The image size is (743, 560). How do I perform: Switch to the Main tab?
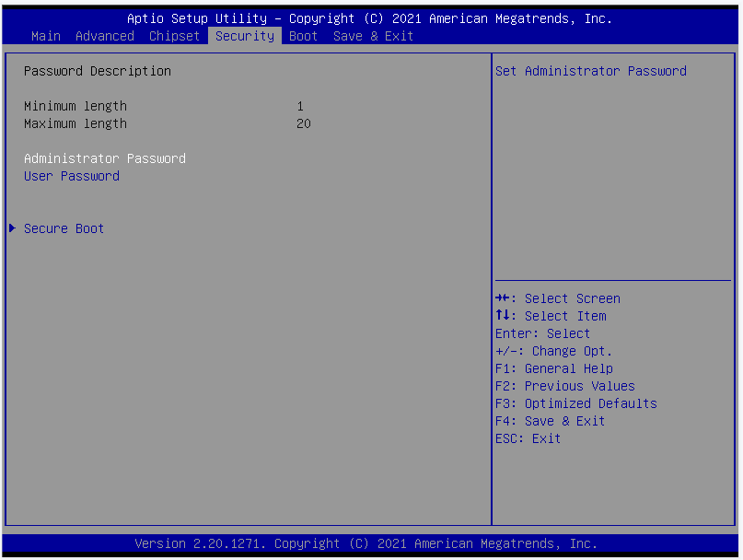45,36
